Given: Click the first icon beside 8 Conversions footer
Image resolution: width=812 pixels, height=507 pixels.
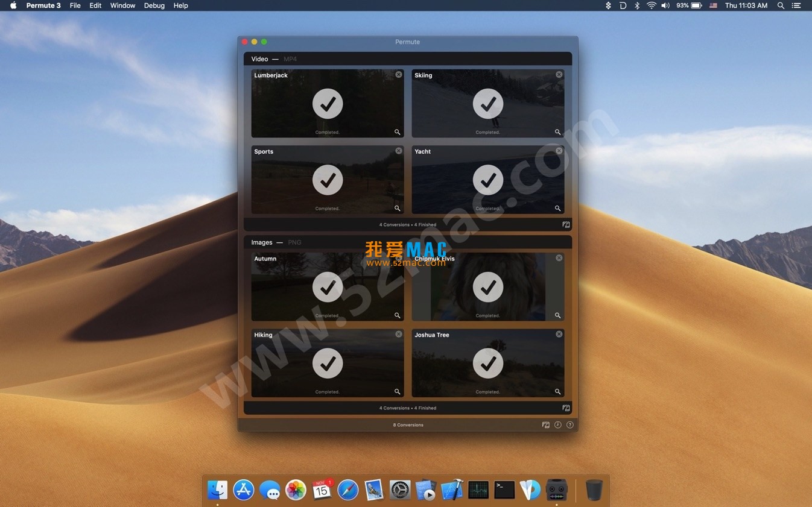Looking at the screenshot, I should [x=546, y=425].
